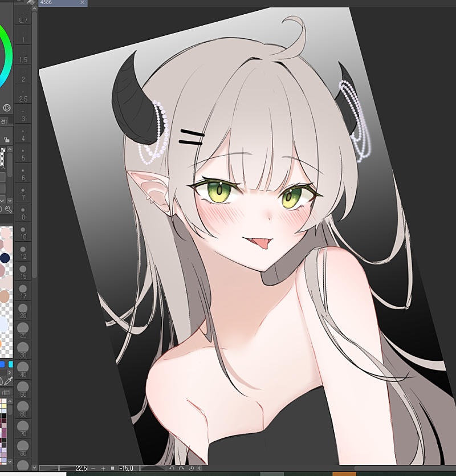Click the layer panel scroll up arrow

(x=10, y=149)
